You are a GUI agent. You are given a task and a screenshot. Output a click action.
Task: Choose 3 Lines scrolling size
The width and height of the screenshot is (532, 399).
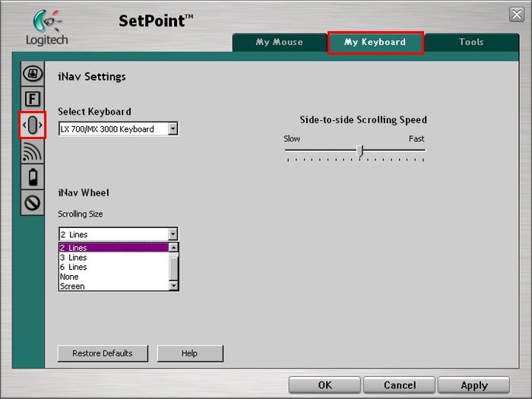114,258
